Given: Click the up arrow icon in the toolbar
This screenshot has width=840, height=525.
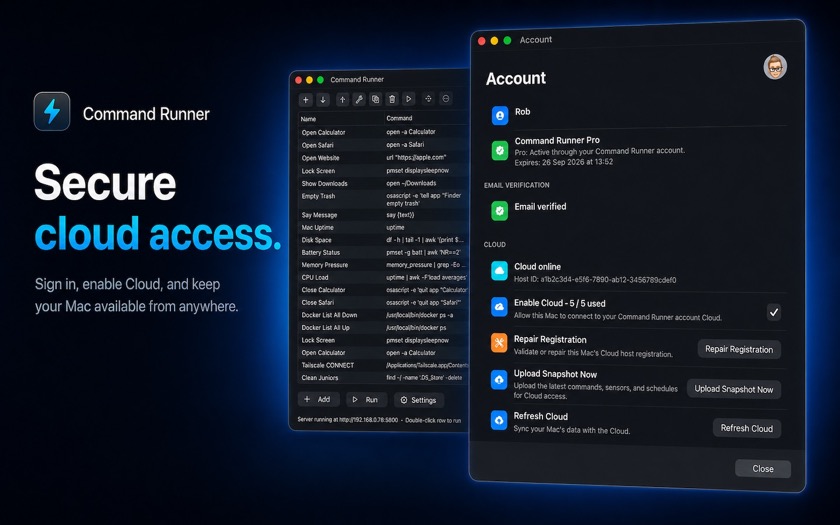Looking at the screenshot, I should 342,99.
